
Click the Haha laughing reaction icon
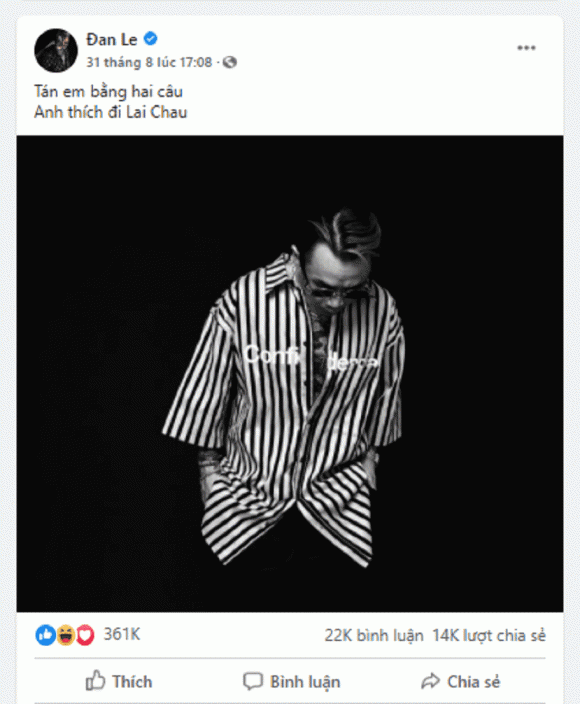pyautogui.click(x=66, y=635)
